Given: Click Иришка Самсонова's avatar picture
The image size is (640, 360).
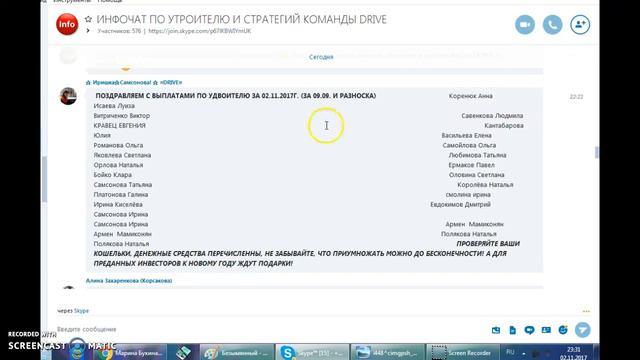Looking at the screenshot, I should [68, 96].
